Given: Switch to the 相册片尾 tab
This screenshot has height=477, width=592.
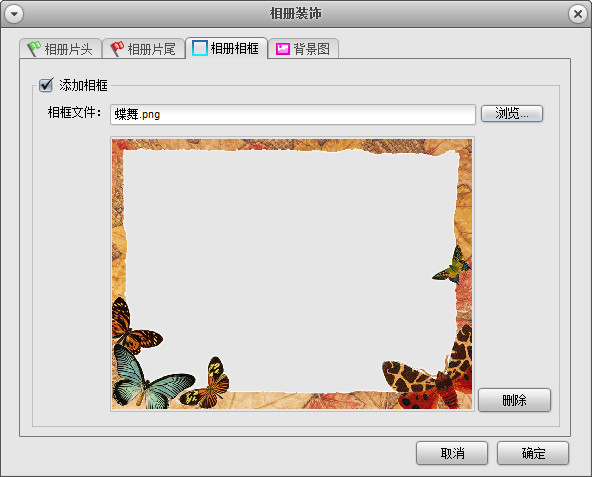Looking at the screenshot, I should [143, 49].
